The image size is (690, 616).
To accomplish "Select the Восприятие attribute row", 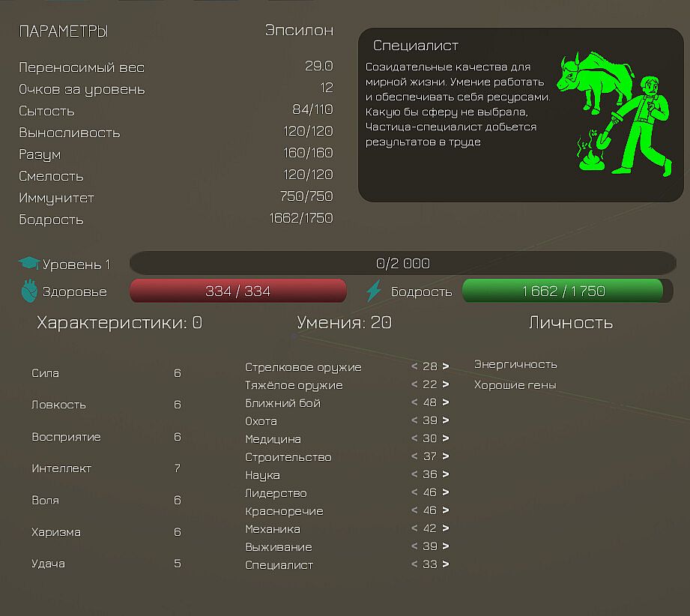I will point(106,436).
